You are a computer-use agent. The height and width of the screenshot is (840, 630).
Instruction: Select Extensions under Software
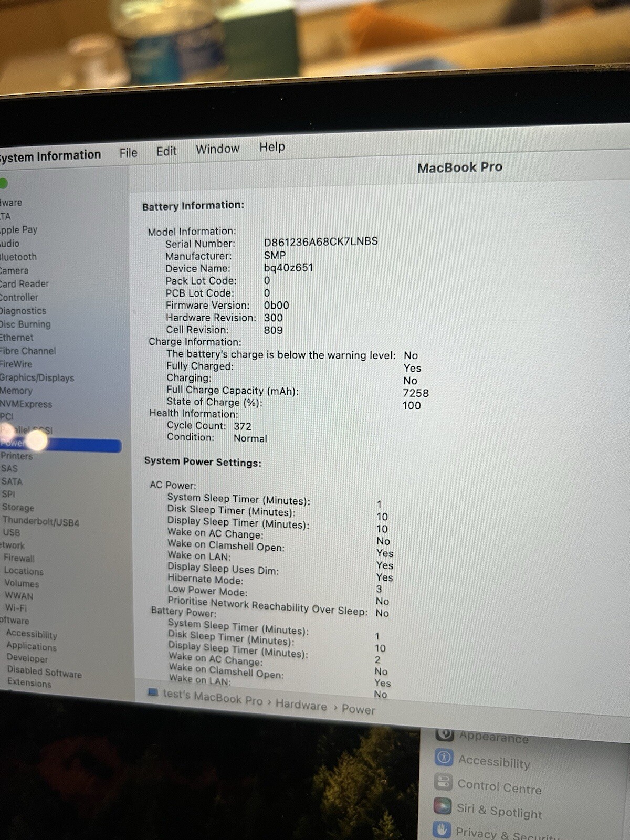[x=29, y=683]
